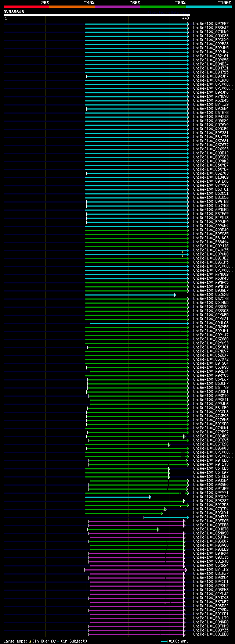Select label UniRef100_C5YJQ1
The height and width of the screenshot is (644, 235).
click(x=211, y=347)
